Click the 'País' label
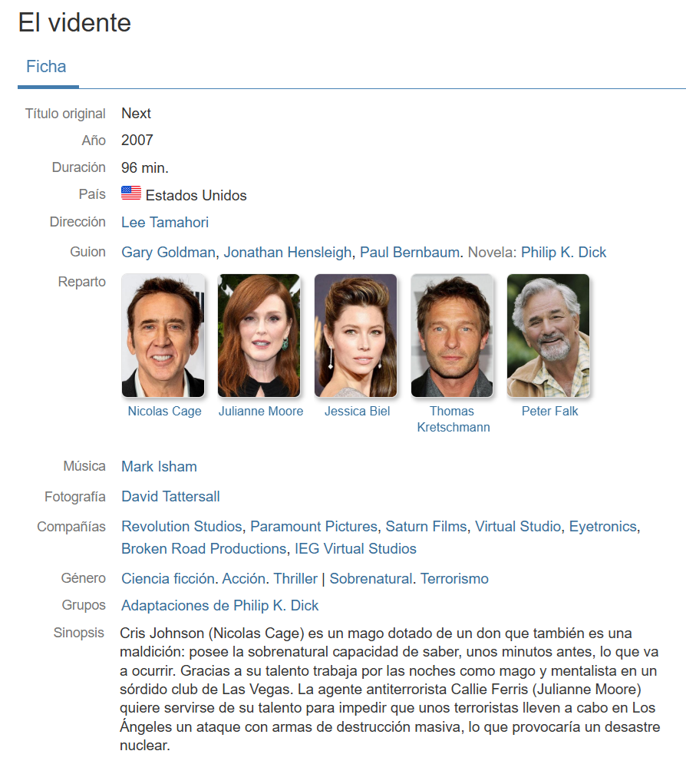 tap(92, 194)
